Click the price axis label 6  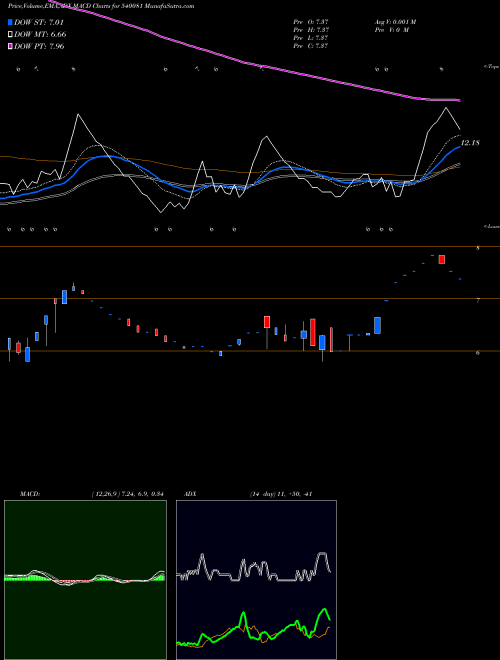[x=478, y=353]
